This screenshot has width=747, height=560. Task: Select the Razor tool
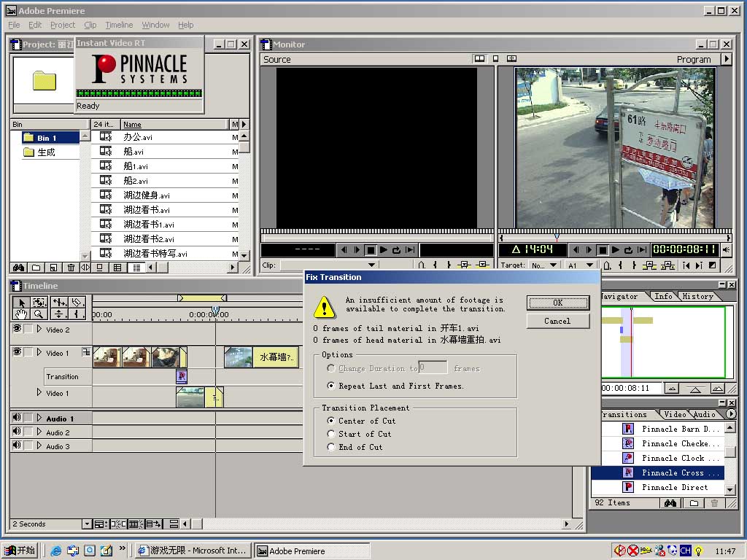77,302
